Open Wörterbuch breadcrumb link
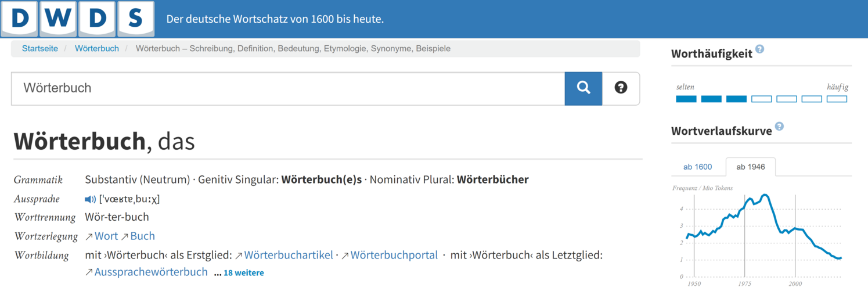 (x=97, y=49)
